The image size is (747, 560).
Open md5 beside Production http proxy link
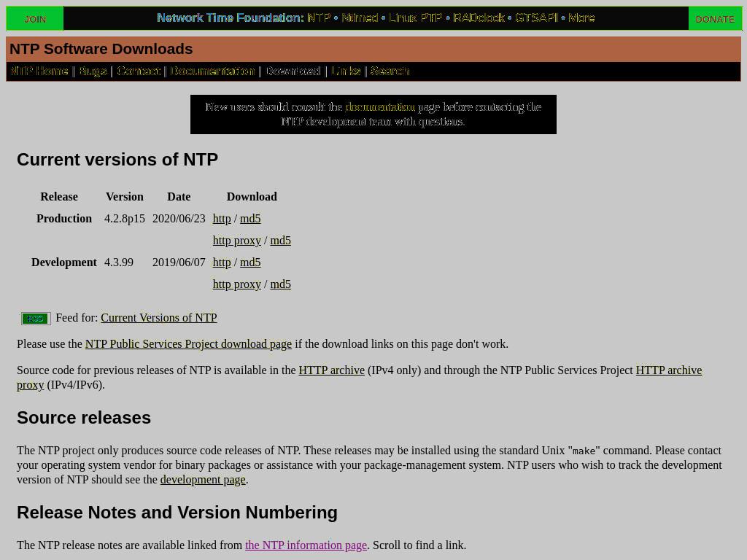(x=281, y=241)
